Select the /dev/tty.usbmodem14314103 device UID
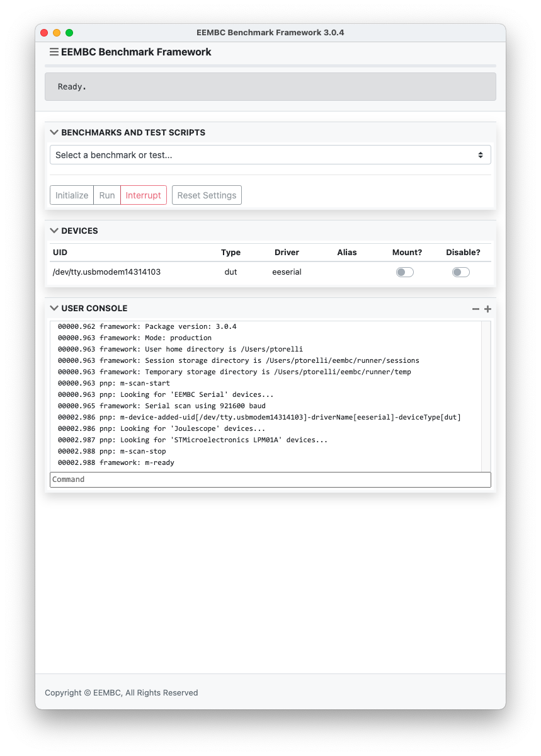Viewport: 541px width, 756px height. 106,272
